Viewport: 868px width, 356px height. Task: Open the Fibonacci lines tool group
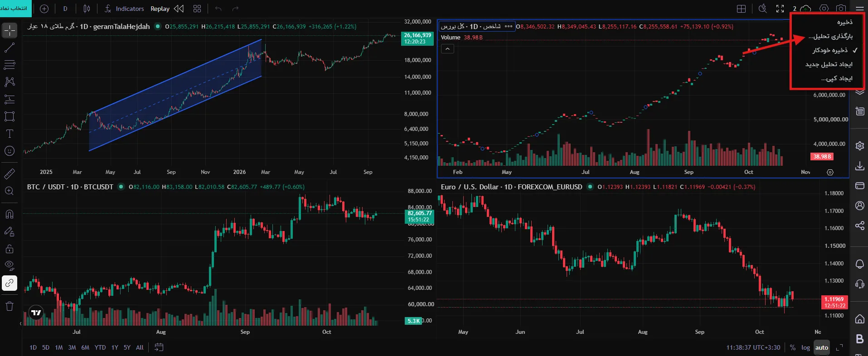pyautogui.click(x=10, y=65)
